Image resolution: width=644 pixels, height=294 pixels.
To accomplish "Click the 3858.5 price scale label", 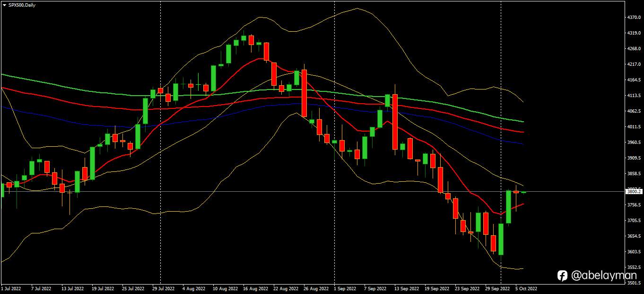I will point(634,174).
